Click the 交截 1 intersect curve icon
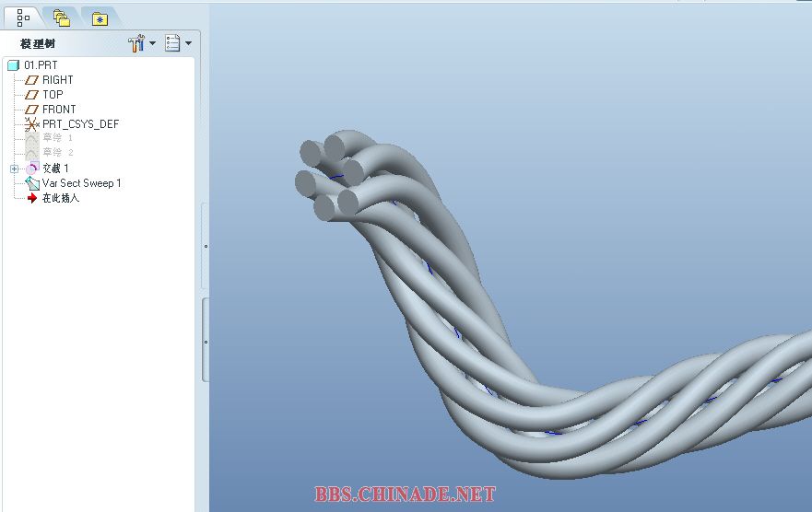The image size is (812, 512). click(x=32, y=169)
